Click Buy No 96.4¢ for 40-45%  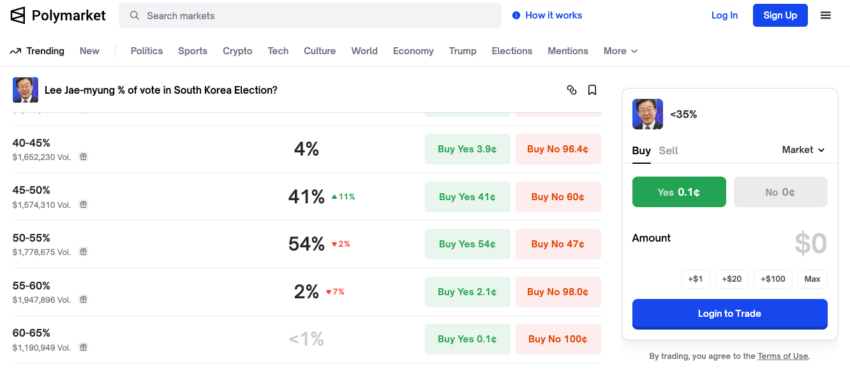coord(558,149)
